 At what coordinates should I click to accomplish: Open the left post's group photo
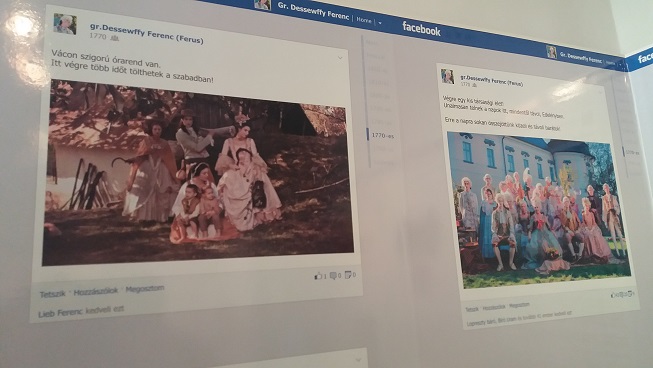(x=197, y=174)
